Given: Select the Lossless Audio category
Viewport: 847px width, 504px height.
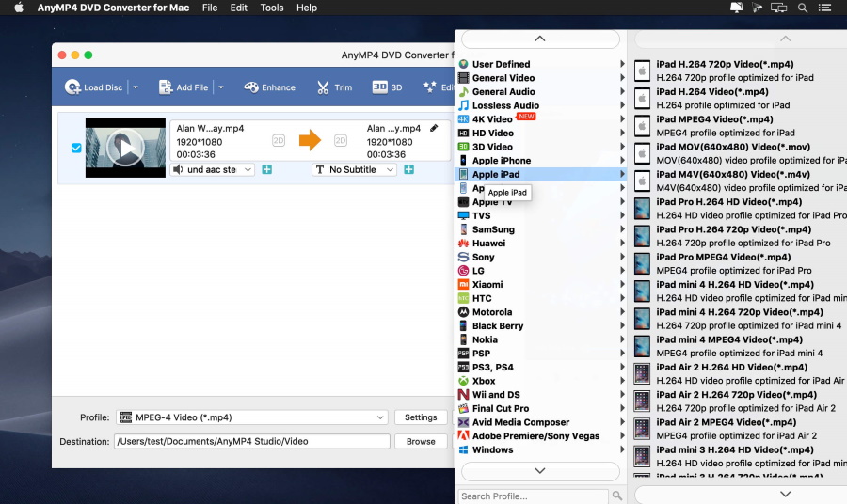Looking at the screenshot, I should click(541, 105).
